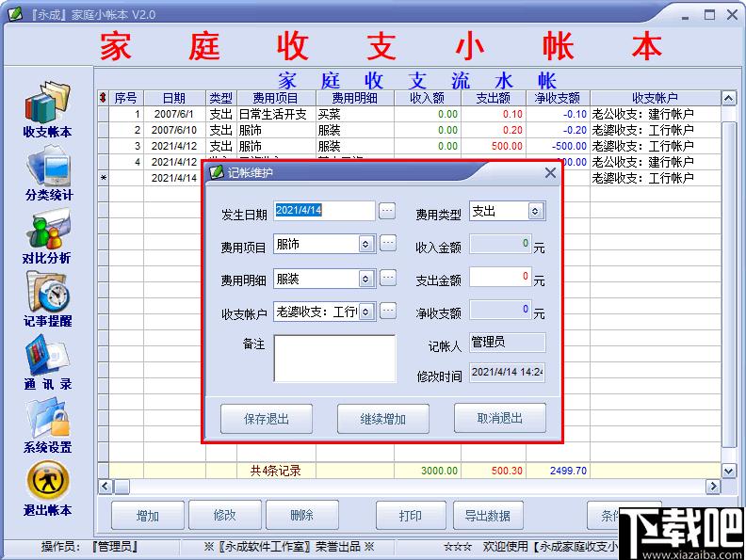Image resolution: width=746 pixels, height=560 pixels.
Task: Click the 500.00 expense cell in row 3
Action: 494,146
